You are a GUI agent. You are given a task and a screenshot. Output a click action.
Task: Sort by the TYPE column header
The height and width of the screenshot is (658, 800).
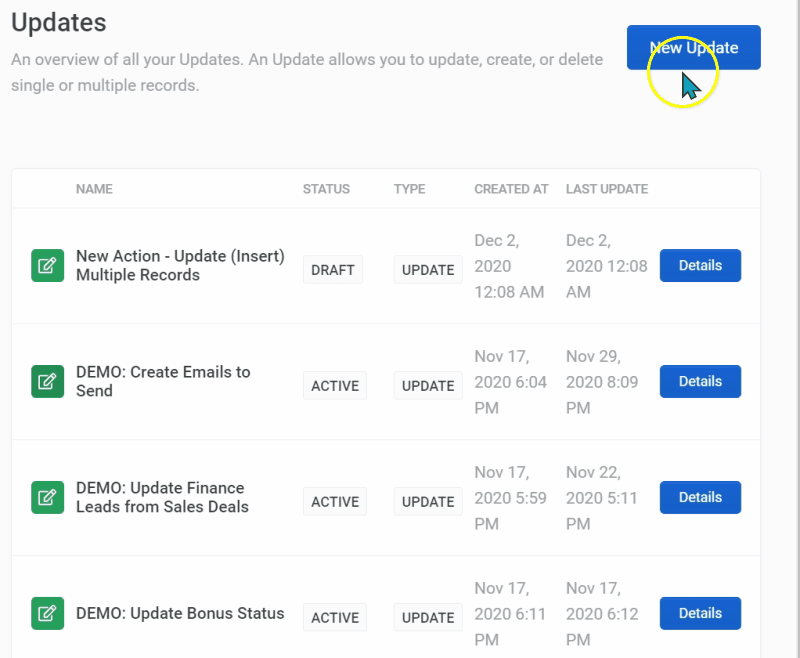point(409,189)
